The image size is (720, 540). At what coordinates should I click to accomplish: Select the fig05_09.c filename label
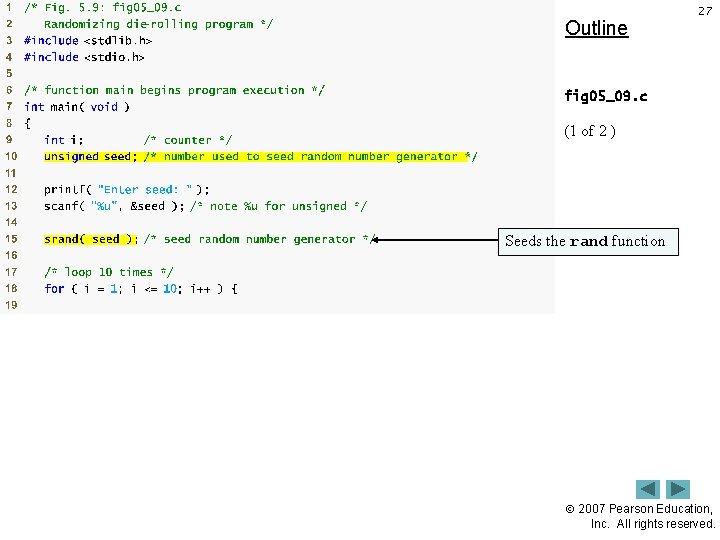(x=606, y=96)
